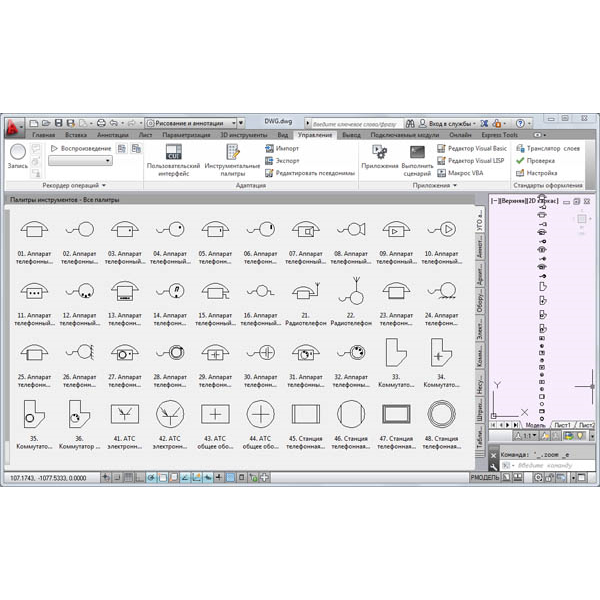Expand the quick access toolbar customize arrow
This screenshot has height=600, width=600.
tap(241, 123)
